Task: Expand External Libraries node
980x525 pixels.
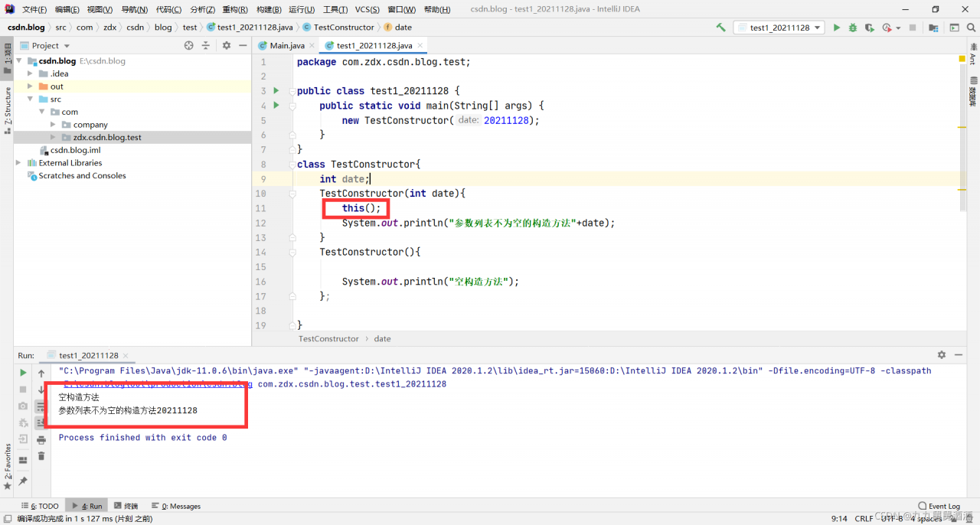Action: (x=19, y=163)
